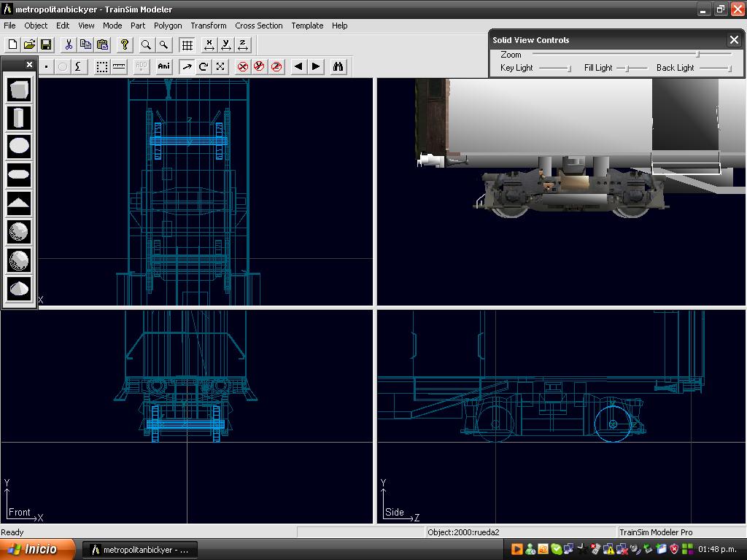Close the Solid View Controls panel
The height and width of the screenshot is (560, 747).
click(734, 40)
